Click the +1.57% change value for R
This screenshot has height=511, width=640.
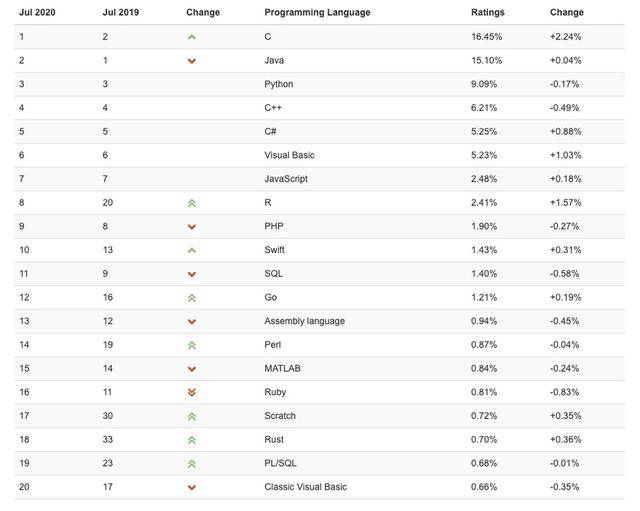click(565, 203)
